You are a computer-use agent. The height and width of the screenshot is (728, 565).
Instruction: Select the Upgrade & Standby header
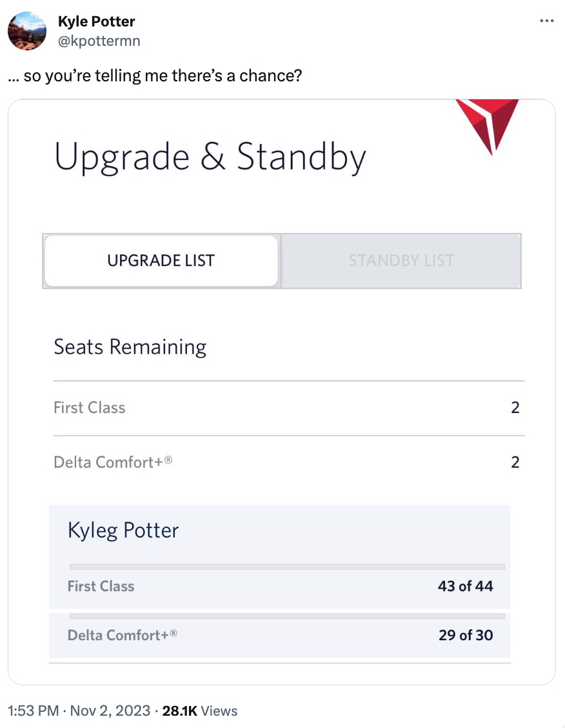[212, 156]
